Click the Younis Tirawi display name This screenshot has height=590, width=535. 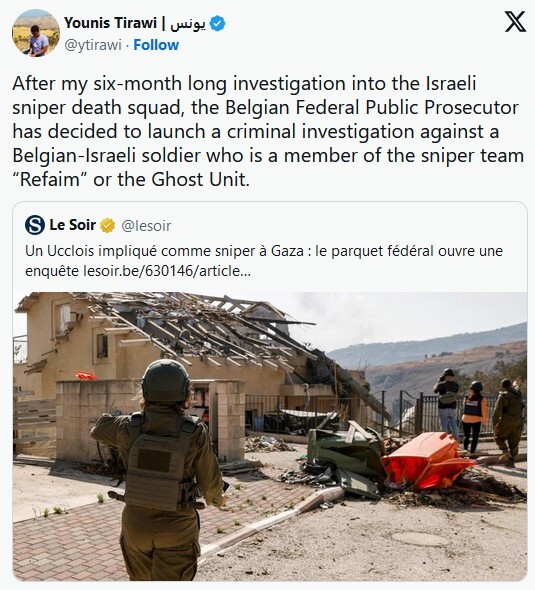pos(110,23)
